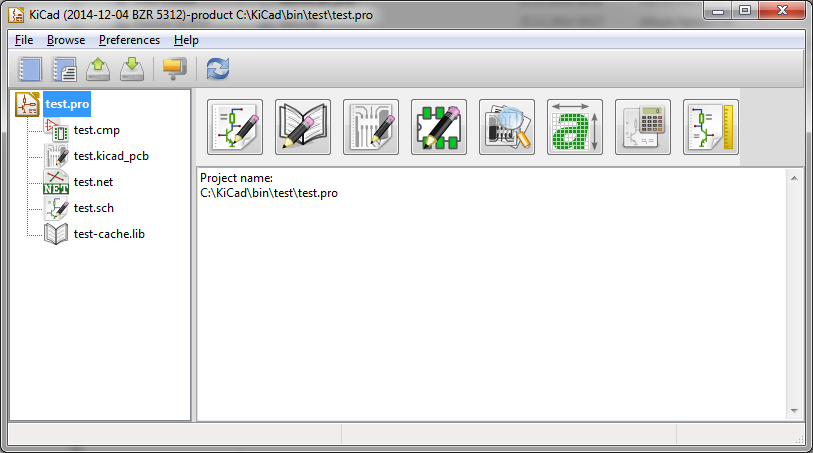Open the Browse menu

[x=66, y=40]
